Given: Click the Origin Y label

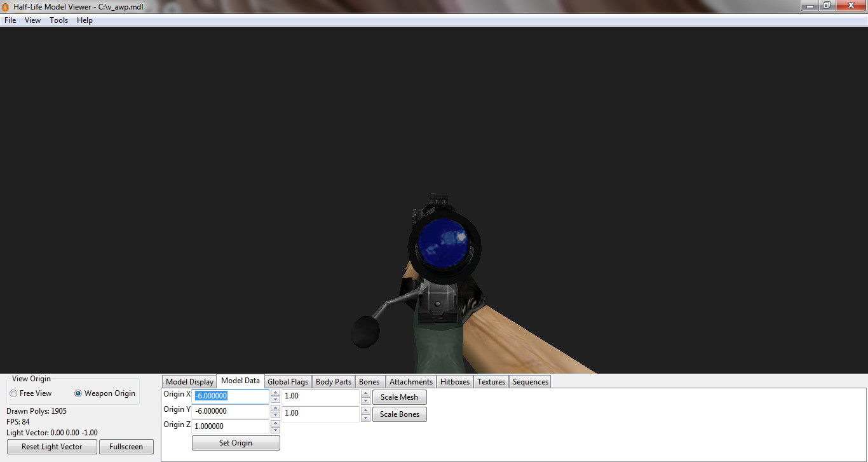Looking at the screenshot, I should 177,409.
